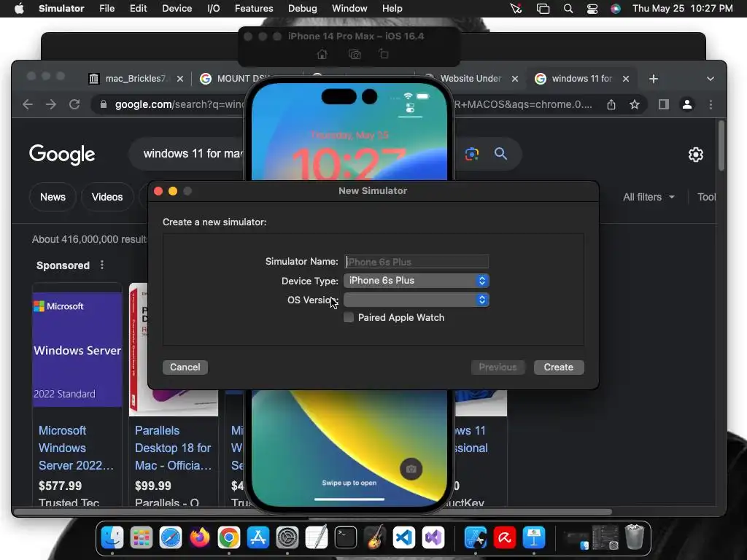The image size is (747, 560).
Task: Open Launchpad in the Dock
Action: pos(142,538)
